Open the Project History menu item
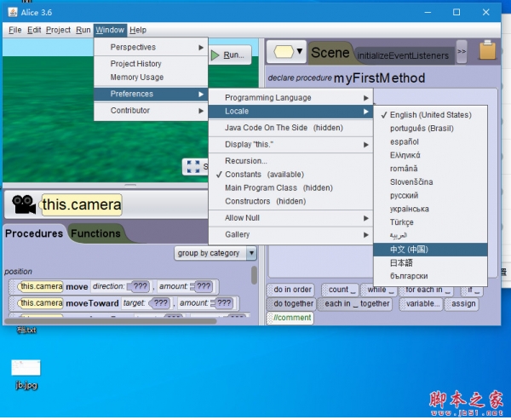This screenshot has width=511, height=420. click(135, 64)
